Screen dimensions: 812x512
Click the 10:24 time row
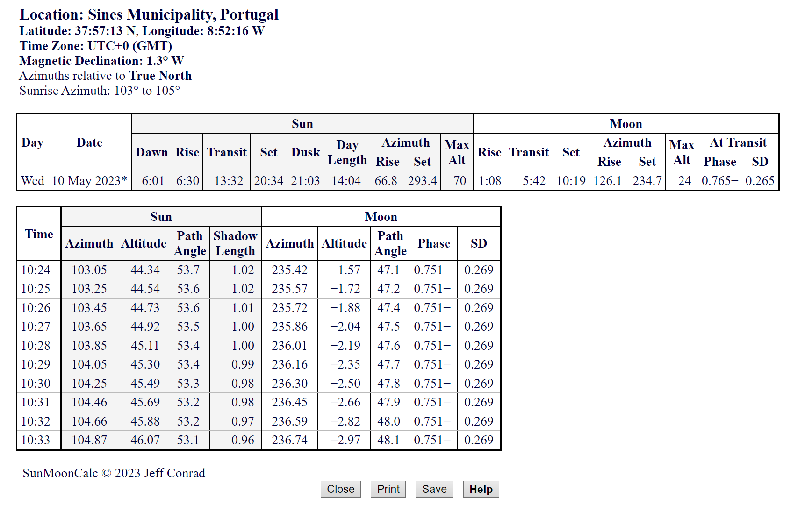tap(259, 270)
